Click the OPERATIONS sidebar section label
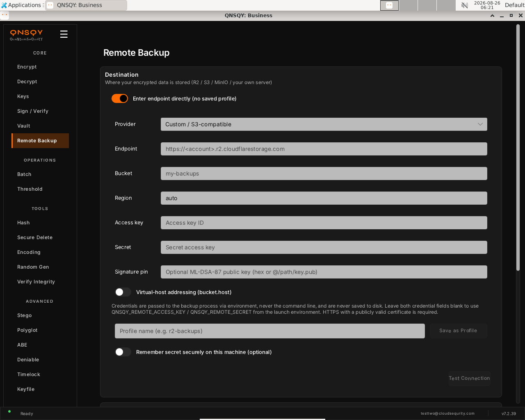The image size is (525, 420). 40,160
